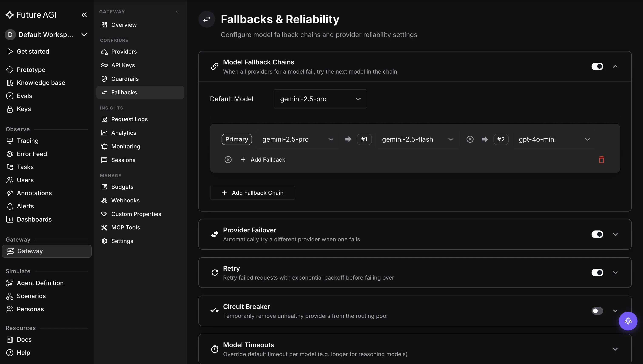
Task: Click the Fallbacks & Reliability header icon
Action: point(207,19)
